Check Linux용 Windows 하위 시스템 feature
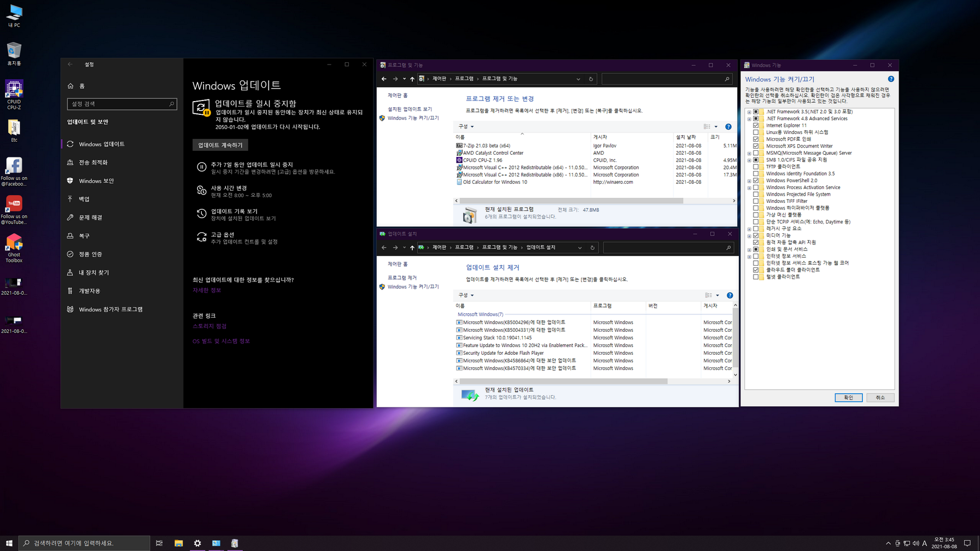This screenshot has width=980, height=551. 756,132
